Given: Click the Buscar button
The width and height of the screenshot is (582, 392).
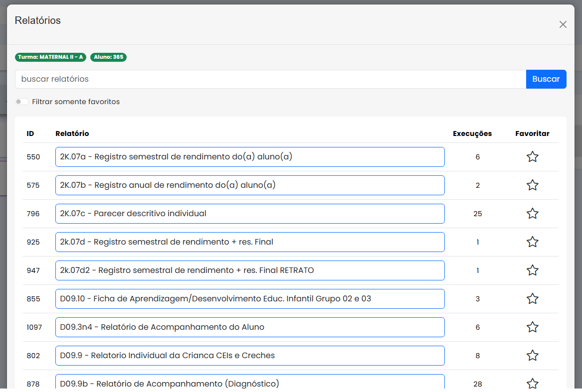Looking at the screenshot, I should click(546, 79).
